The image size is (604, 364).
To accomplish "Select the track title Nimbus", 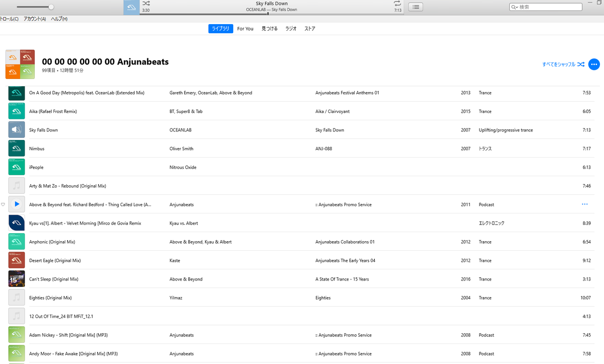I will [x=37, y=149].
